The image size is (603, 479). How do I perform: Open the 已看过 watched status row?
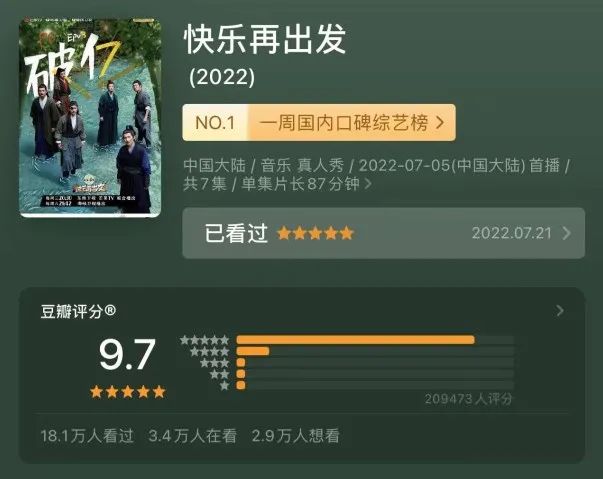383,233
